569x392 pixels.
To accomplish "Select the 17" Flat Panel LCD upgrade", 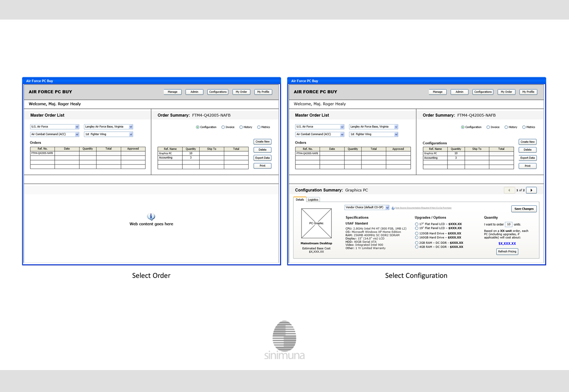I will pos(416,224).
